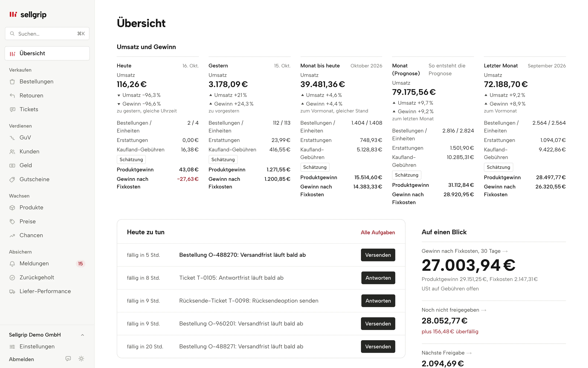
Task: Click the 27.003,94 € profit figure
Action: pos(468,265)
